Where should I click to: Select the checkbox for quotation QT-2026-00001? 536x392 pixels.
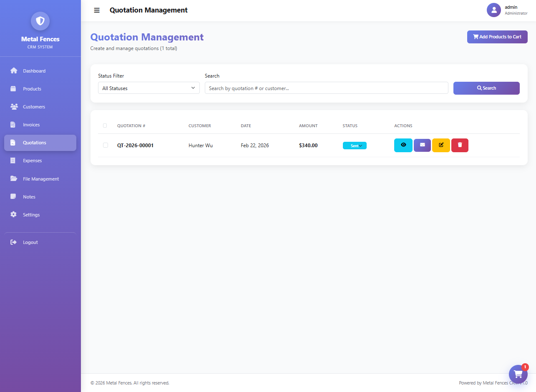(105, 145)
